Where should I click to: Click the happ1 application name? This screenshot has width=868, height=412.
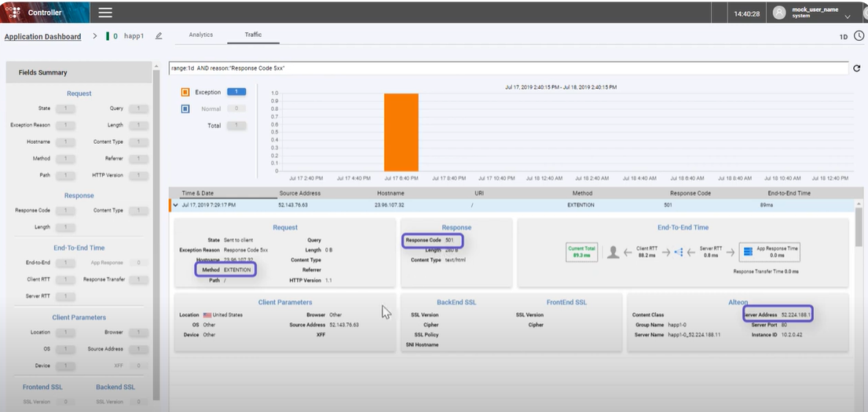[x=134, y=36]
